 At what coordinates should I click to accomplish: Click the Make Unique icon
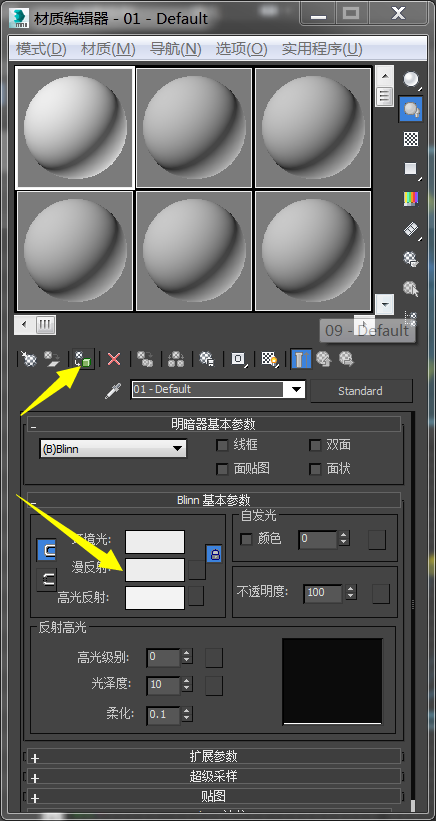[x=176, y=359]
